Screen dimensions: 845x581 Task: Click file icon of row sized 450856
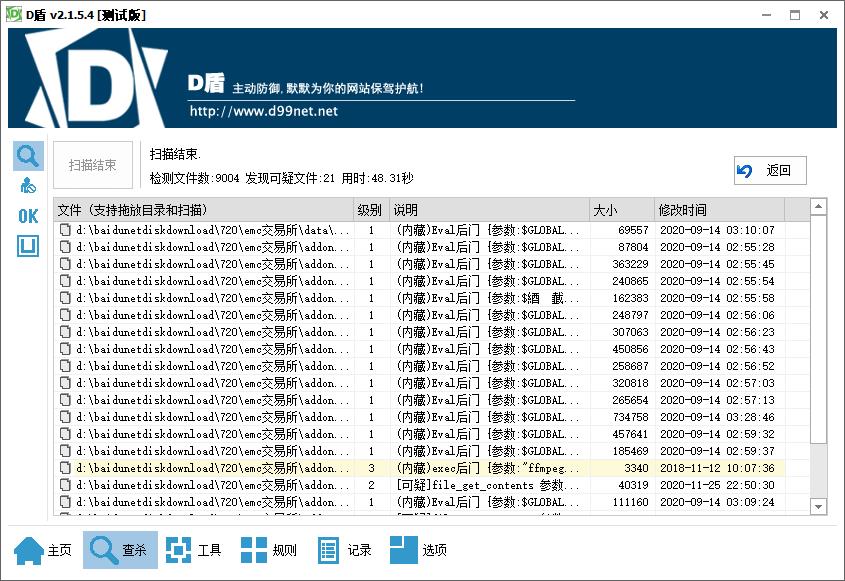[x=65, y=349]
